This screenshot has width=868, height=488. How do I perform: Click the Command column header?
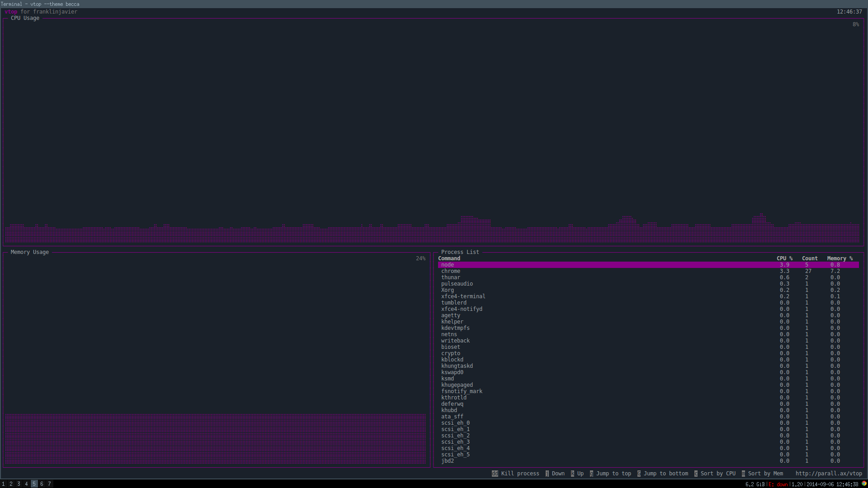[449, 258]
